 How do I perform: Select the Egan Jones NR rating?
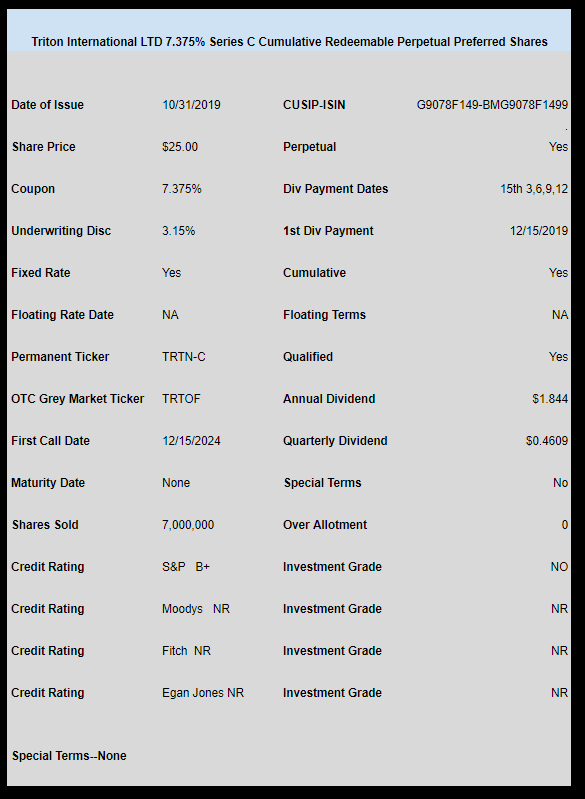tap(203, 693)
